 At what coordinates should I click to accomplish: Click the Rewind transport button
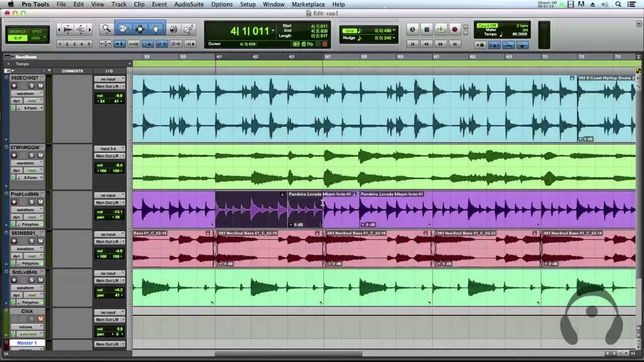427,44
